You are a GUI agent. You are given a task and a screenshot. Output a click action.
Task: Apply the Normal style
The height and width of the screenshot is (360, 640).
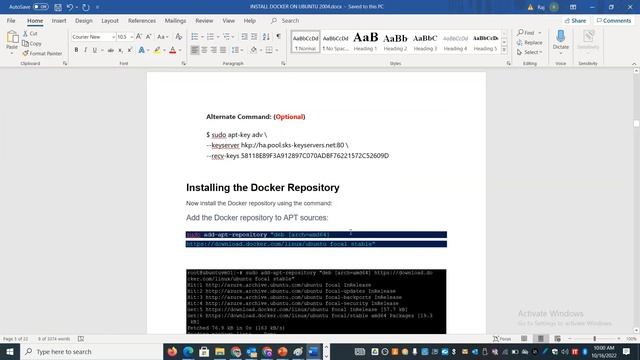[305, 42]
